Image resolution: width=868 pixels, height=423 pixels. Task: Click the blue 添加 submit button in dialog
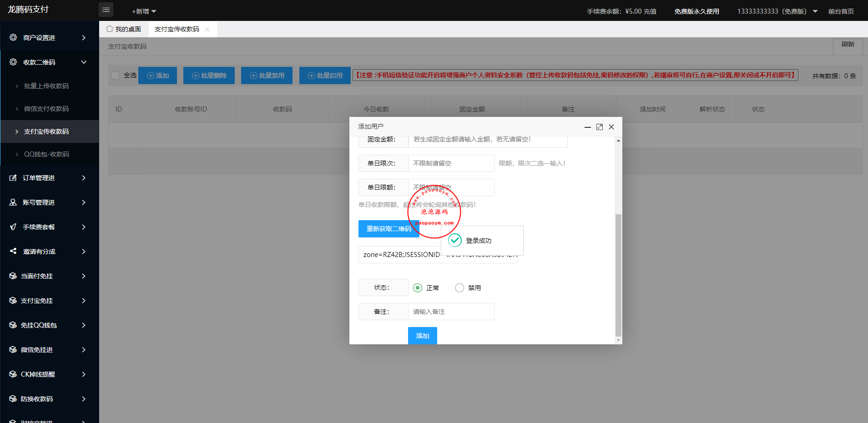pyautogui.click(x=422, y=336)
